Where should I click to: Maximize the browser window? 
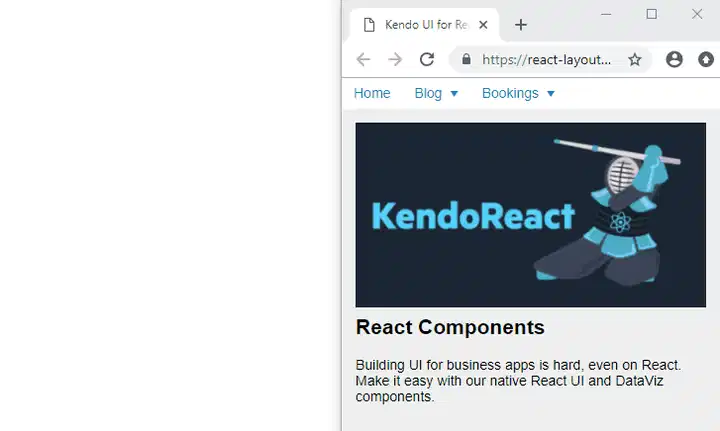652,14
